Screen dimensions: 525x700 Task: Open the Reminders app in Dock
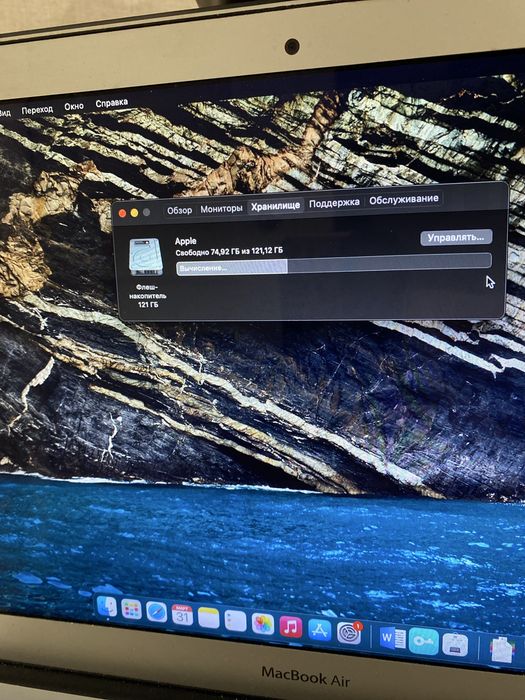(235, 621)
